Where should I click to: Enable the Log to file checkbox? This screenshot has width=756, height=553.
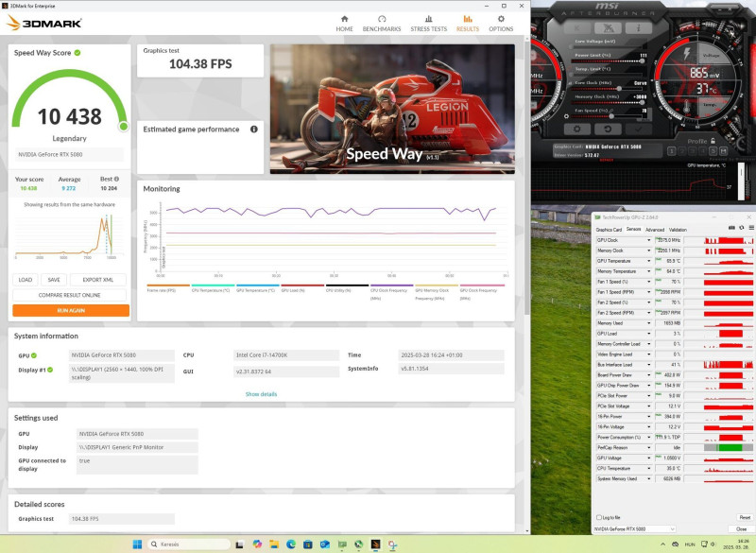(599, 517)
